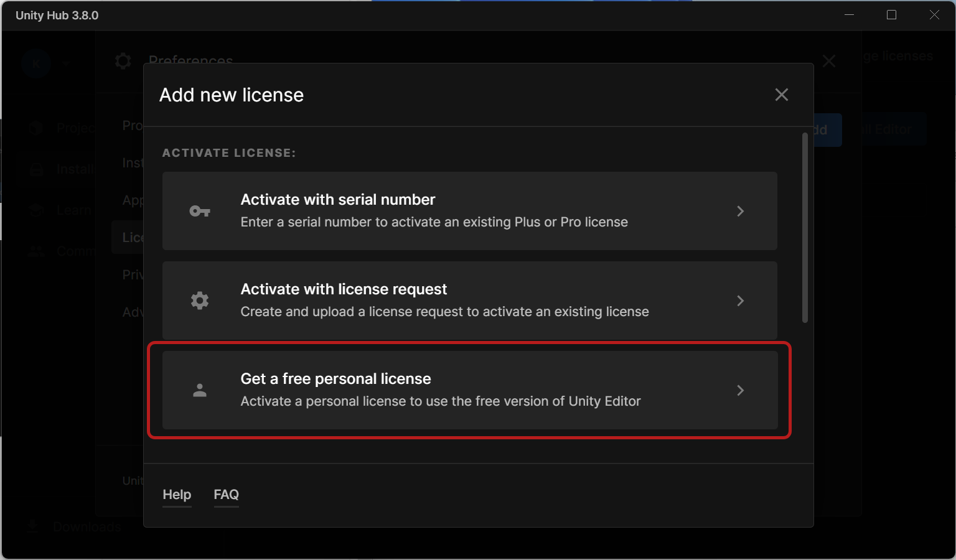Click the gear icon beside license request
The image size is (956, 560).
200,301
